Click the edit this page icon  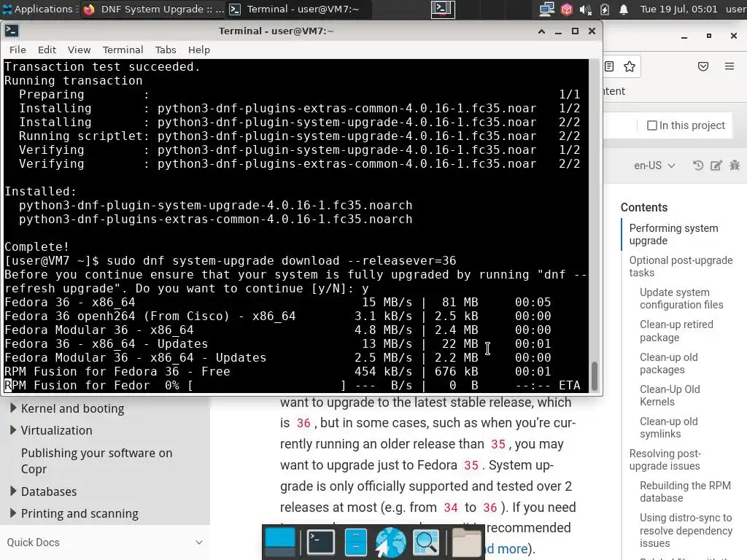(x=716, y=166)
